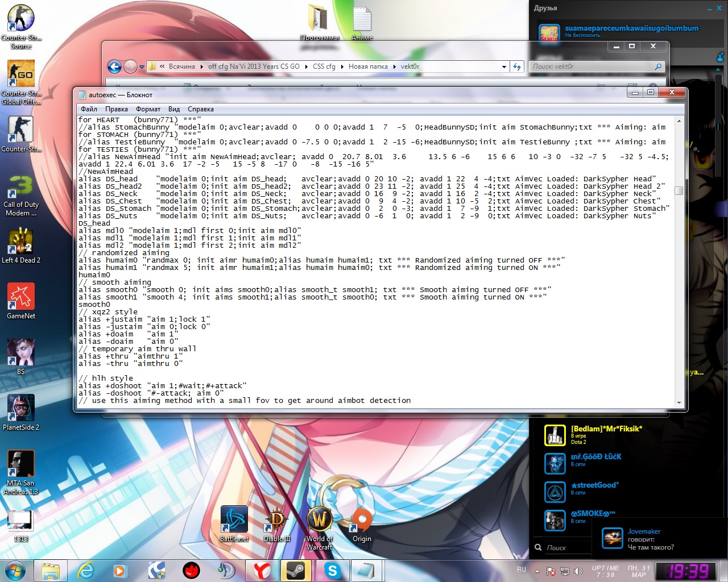Select the 1313 desktop icon
Image resolution: width=728 pixels, height=582 pixels.
[x=20, y=526]
